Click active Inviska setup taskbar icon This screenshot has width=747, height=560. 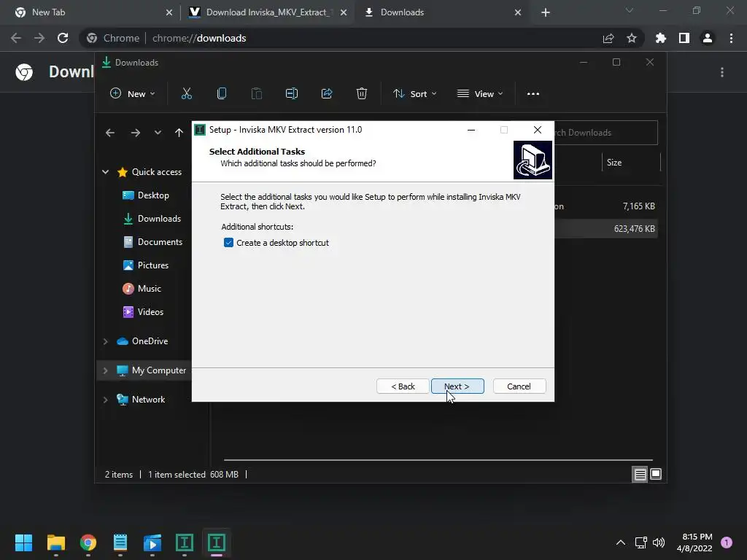pos(216,542)
